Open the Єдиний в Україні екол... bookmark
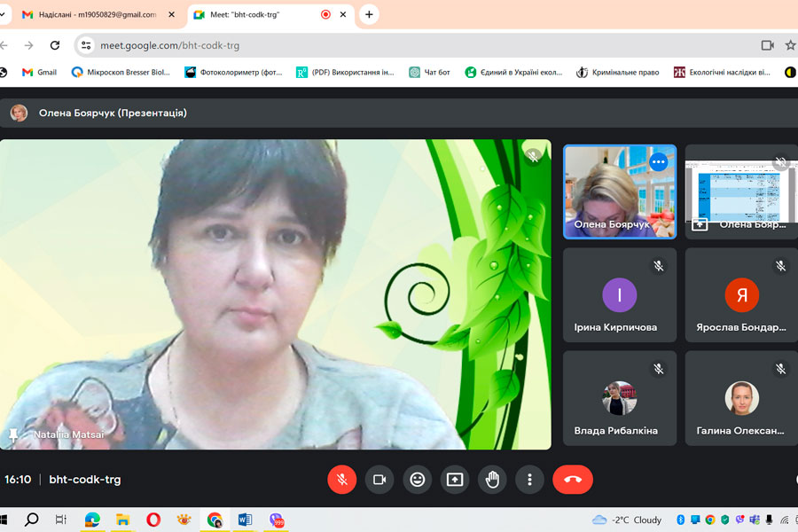This screenshot has height=532, width=798. [x=513, y=73]
